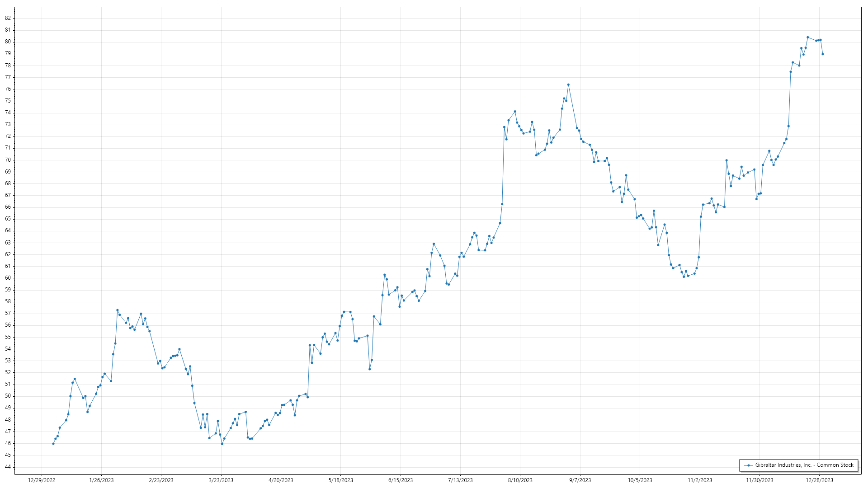The height and width of the screenshot is (488, 868).
Task: Click the 60 y-axis value label
Action: coord(8,278)
